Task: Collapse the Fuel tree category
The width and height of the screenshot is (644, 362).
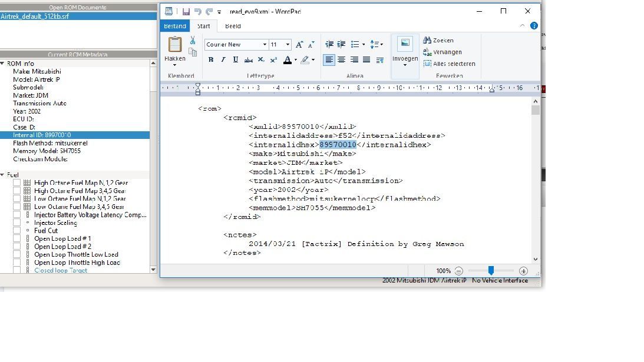Action: (3, 175)
